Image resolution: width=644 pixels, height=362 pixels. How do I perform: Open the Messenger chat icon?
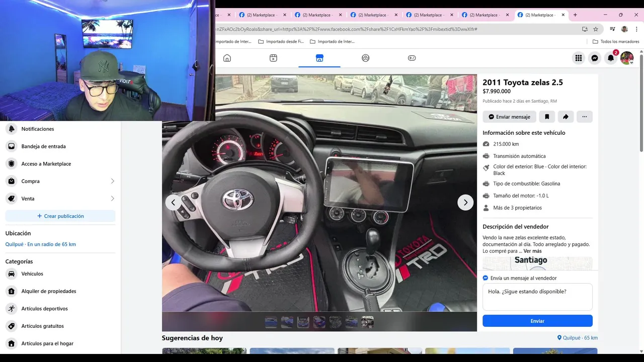point(595,58)
